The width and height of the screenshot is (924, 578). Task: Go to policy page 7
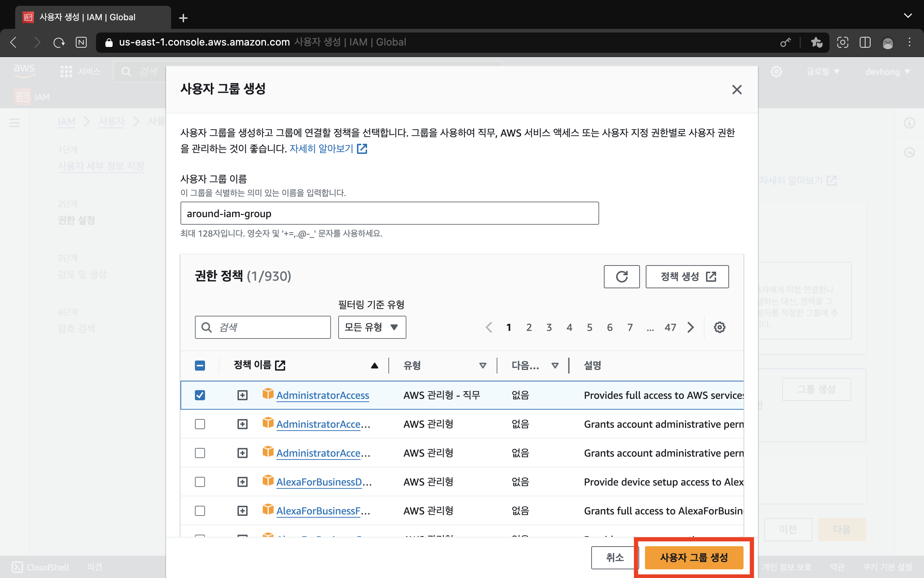630,327
